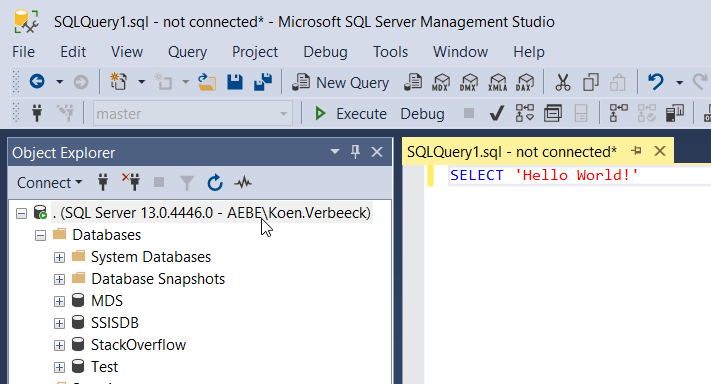Viewport: 711px width, 384px height.
Task: Collapse the SQL Server 13.0.4446.0 node
Action: (x=21, y=213)
